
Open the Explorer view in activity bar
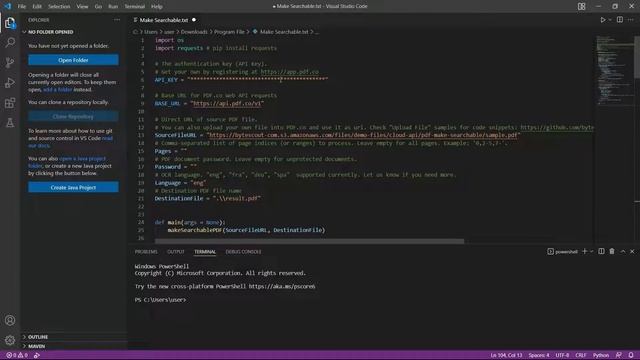10,23
